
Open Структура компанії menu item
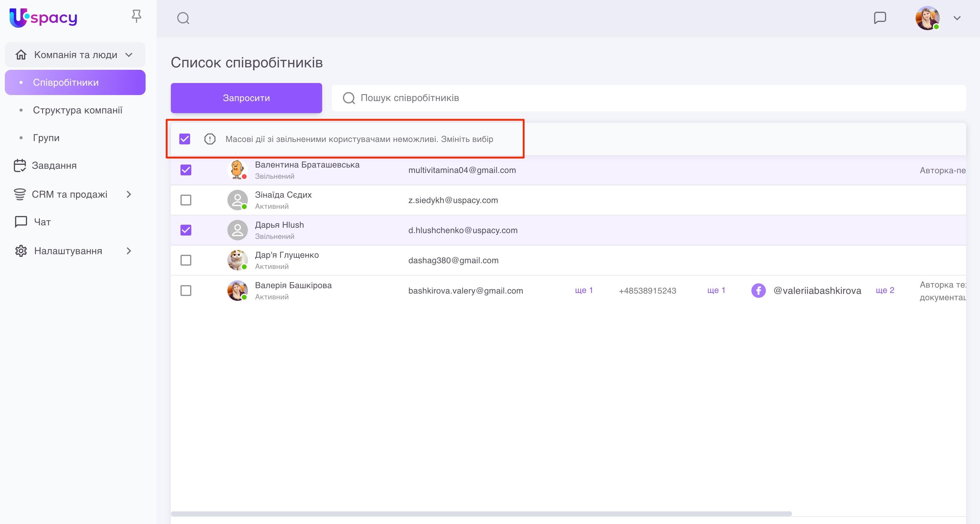pyautogui.click(x=78, y=110)
